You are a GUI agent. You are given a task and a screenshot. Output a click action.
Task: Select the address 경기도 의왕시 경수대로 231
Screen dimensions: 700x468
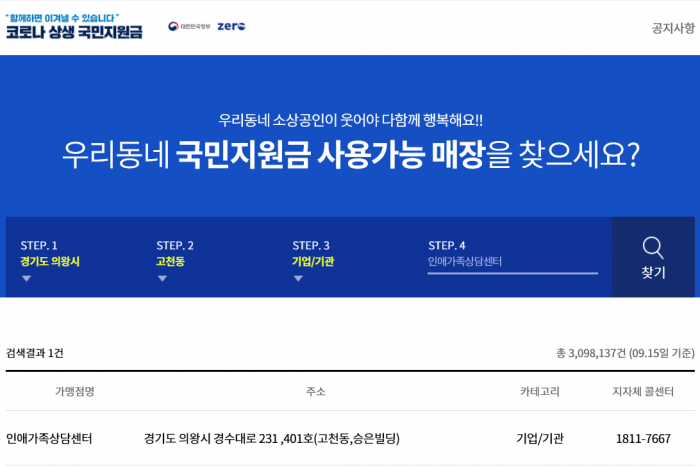point(271,439)
